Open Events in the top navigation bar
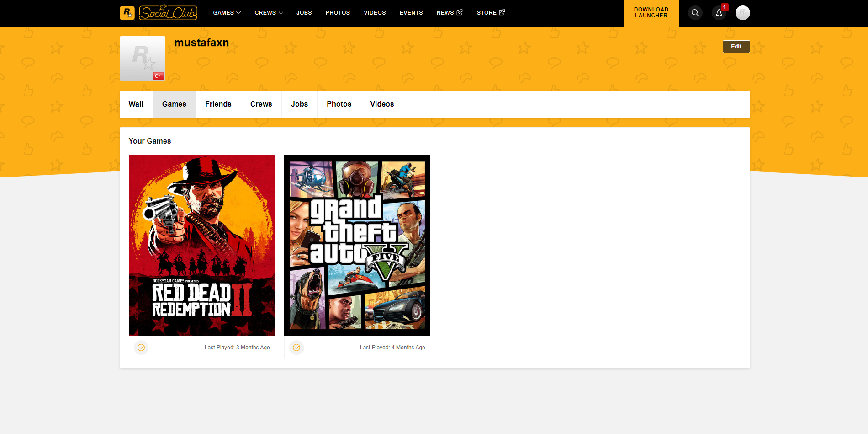 [x=411, y=13]
